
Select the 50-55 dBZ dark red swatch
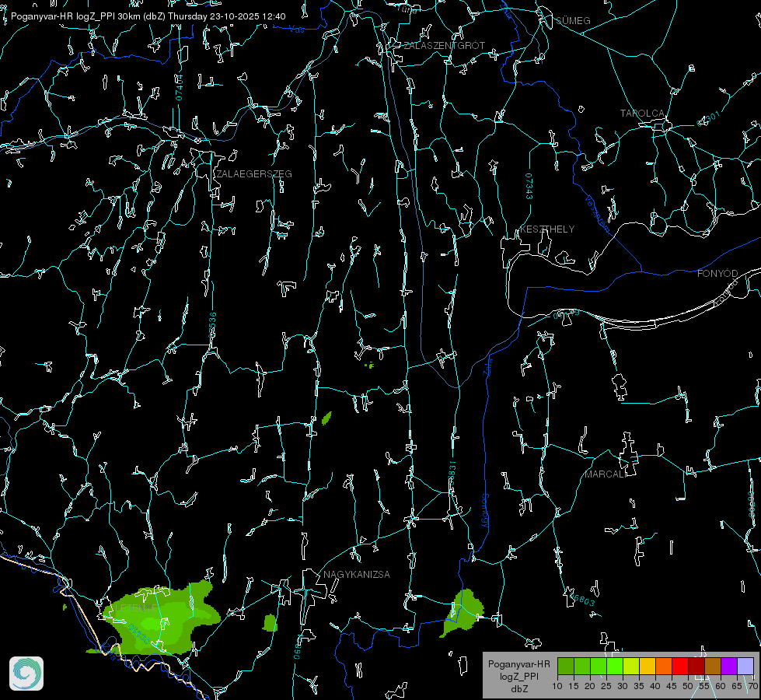coord(696,666)
